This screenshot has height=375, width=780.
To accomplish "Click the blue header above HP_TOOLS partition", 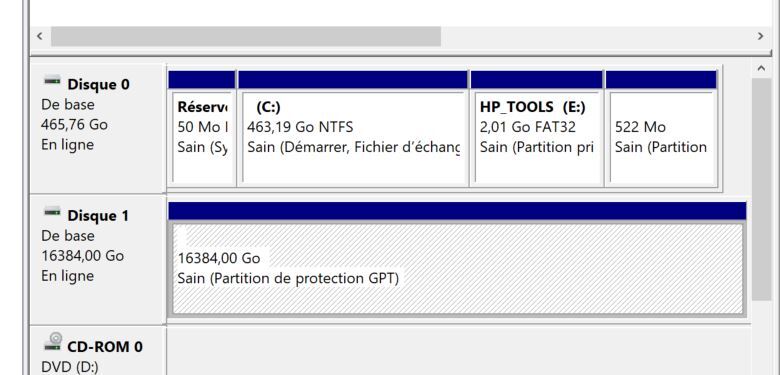I will click(537, 80).
